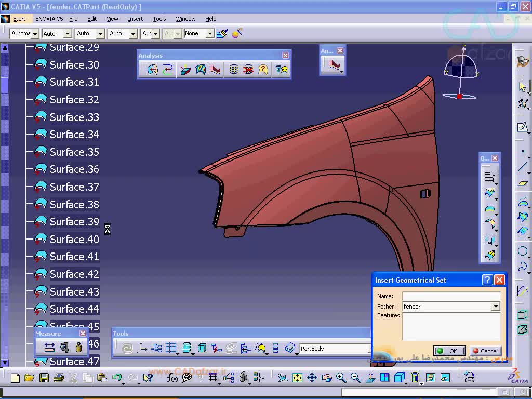Click the Pan view tool
Image resolution: width=532 pixels, height=399 pixels.
coord(312,378)
